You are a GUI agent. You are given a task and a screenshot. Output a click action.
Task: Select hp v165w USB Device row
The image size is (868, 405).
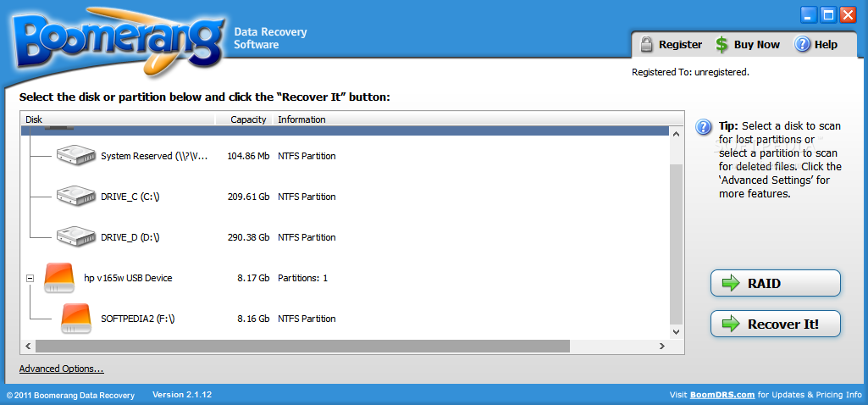[345, 278]
